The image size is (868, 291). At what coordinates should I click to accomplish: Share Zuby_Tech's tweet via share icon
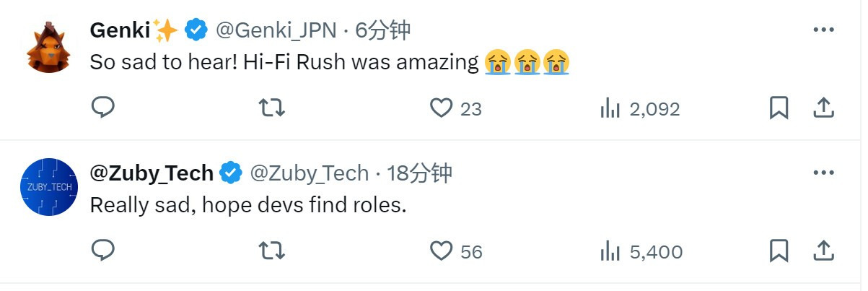823,251
